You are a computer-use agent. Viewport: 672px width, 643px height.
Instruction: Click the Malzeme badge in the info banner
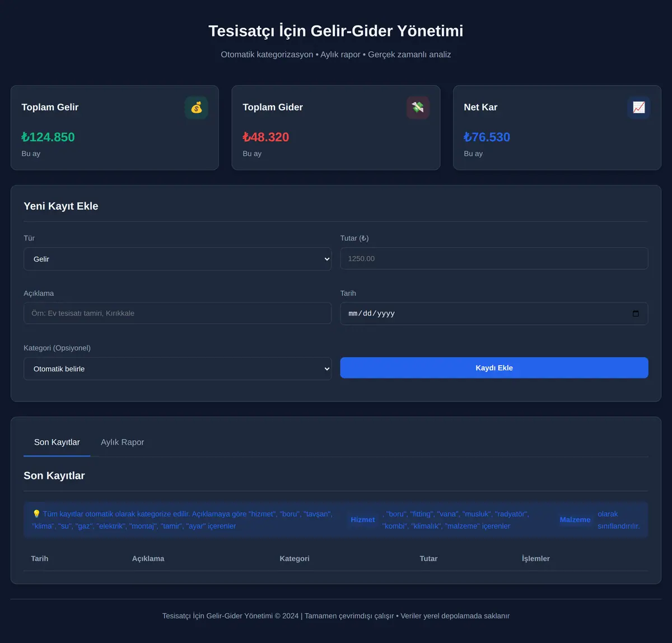click(575, 520)
